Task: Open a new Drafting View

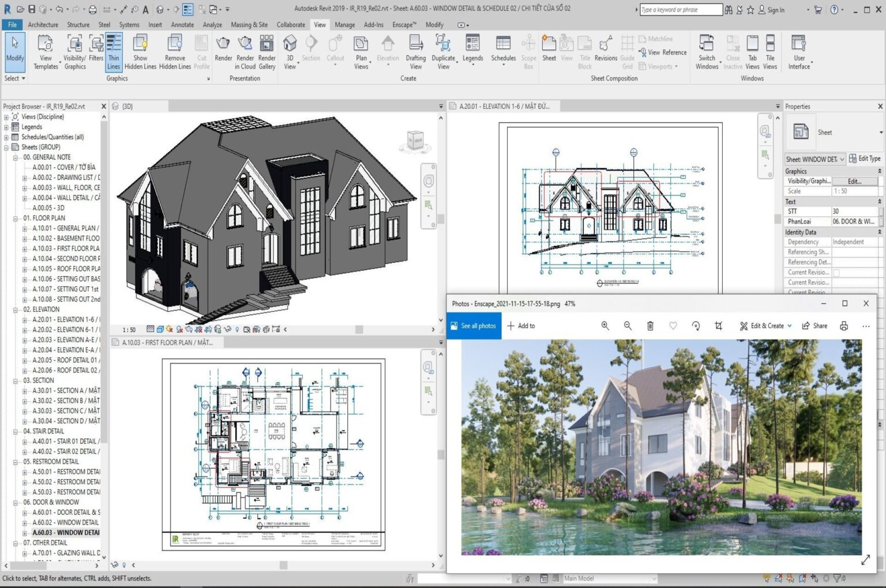Action: pos(415,51)
